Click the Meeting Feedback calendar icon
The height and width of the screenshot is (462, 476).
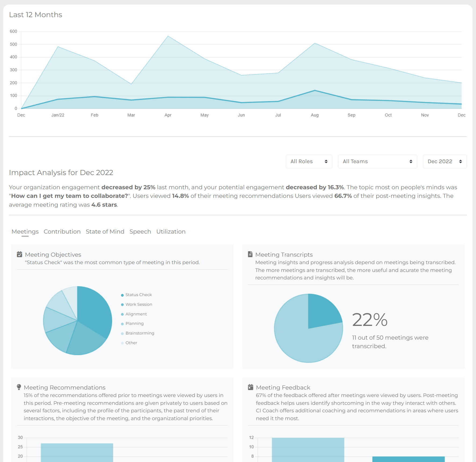click(251, 387)
